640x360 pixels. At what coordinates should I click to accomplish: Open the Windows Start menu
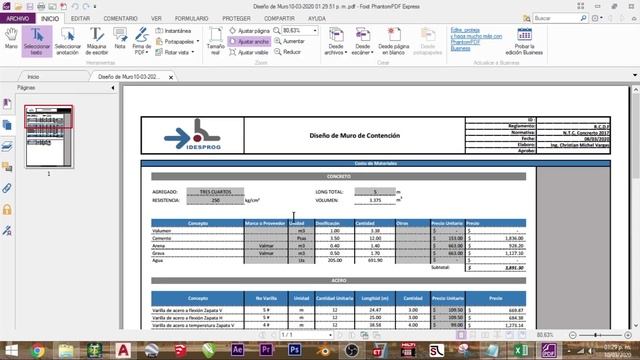coord(11,350)
